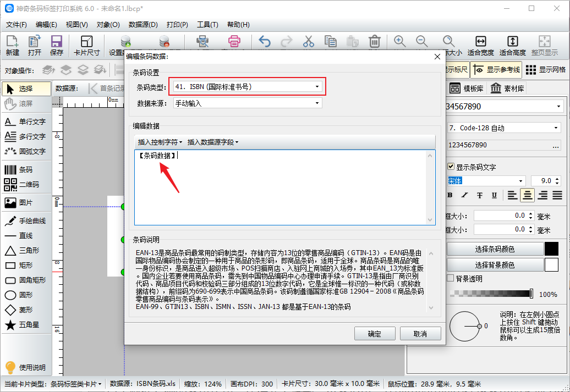The image size is (570, 392).
Task: Open 数据源(D) menu
Action: [x=143, y=25]
